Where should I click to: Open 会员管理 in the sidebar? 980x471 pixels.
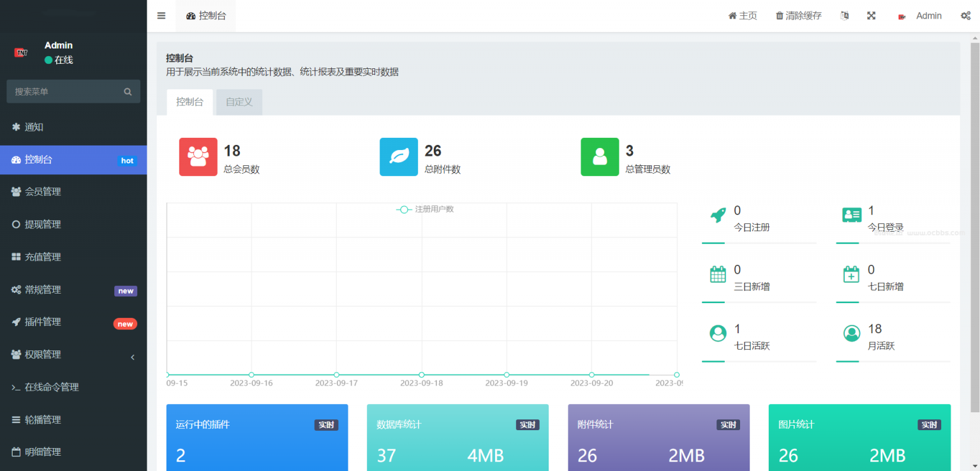click(x=73, y=191)
